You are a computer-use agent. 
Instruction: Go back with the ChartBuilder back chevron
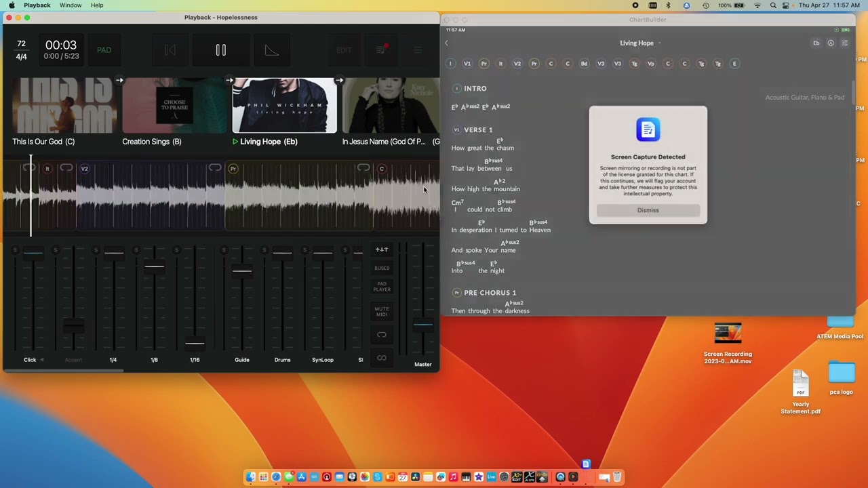446,43
